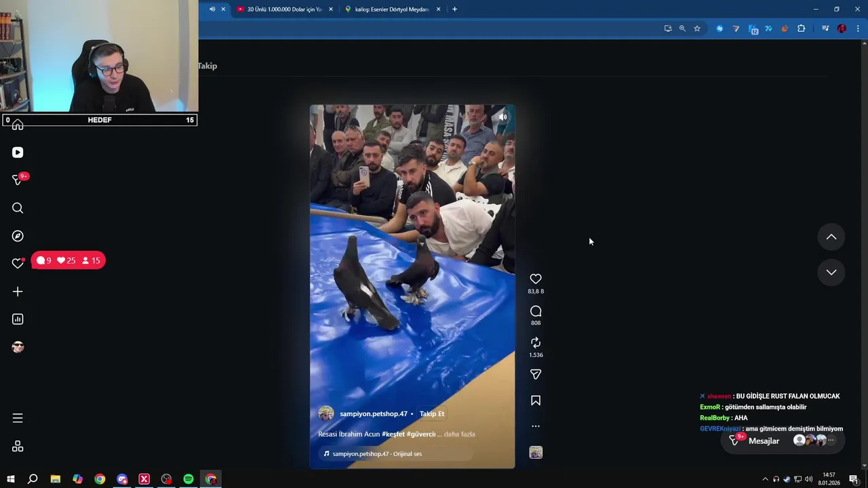The image size is (868, 488).
Task: Toggle the reel's sound speaker icon
Action: click(x=502, y=117)
